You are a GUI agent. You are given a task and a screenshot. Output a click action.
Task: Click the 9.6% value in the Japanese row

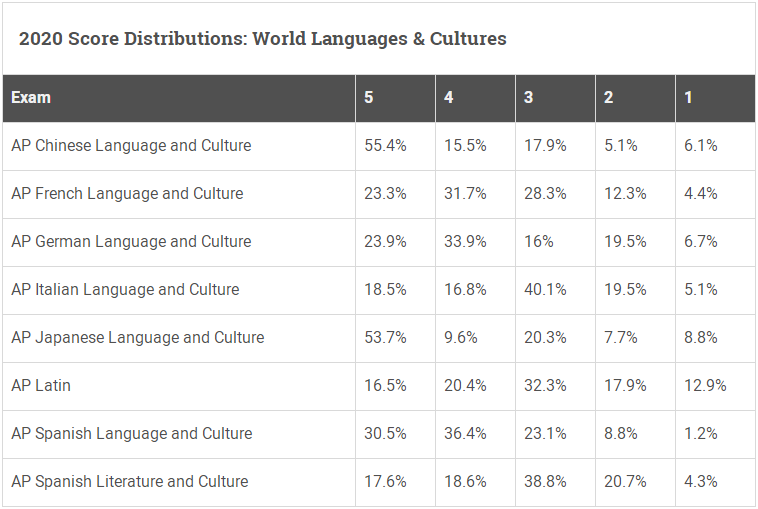tap(461, 338)
